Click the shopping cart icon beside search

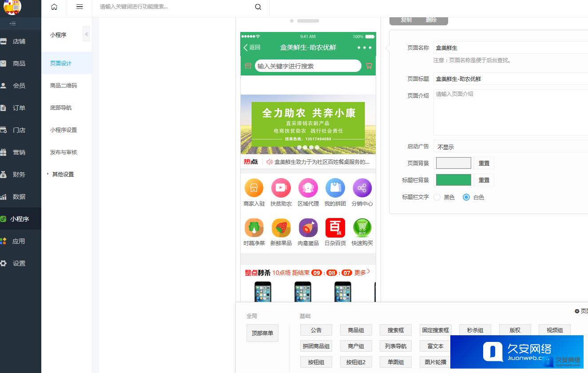(x=369, y=66)
